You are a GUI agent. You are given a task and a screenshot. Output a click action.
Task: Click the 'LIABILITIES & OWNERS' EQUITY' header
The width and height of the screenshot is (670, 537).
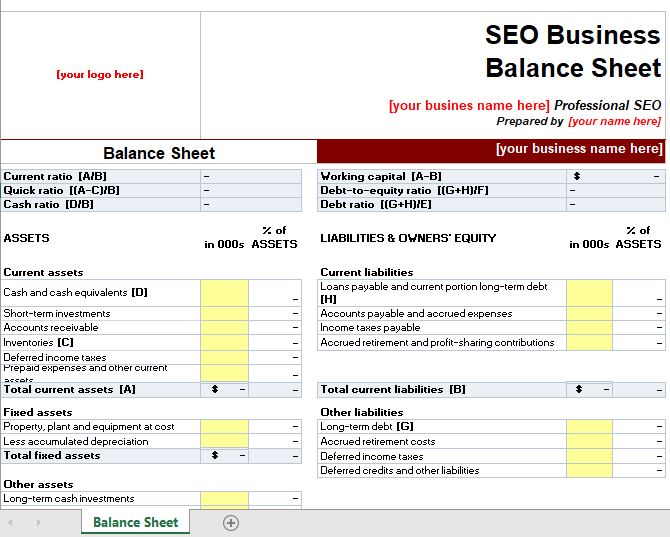408,238
